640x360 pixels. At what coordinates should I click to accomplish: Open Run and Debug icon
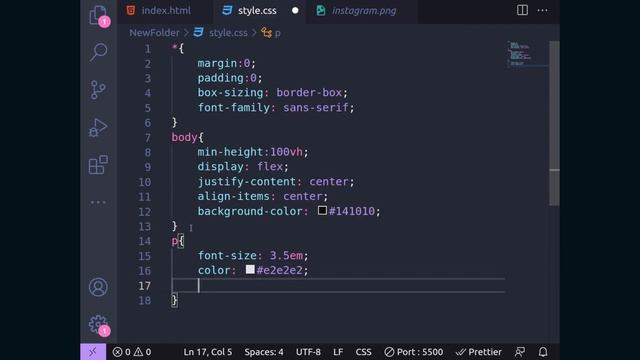[x=98, y=127]
